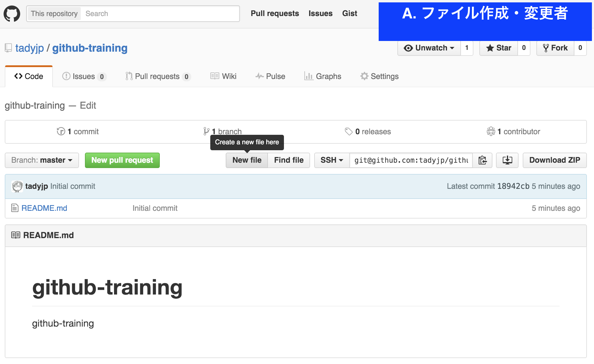
Task: Open the tadyjp owner link
Action: coord(30,48)
